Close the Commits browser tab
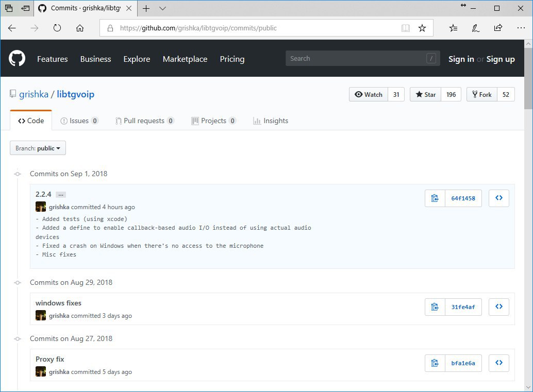533x392 pixels. (x=129, y=8)
